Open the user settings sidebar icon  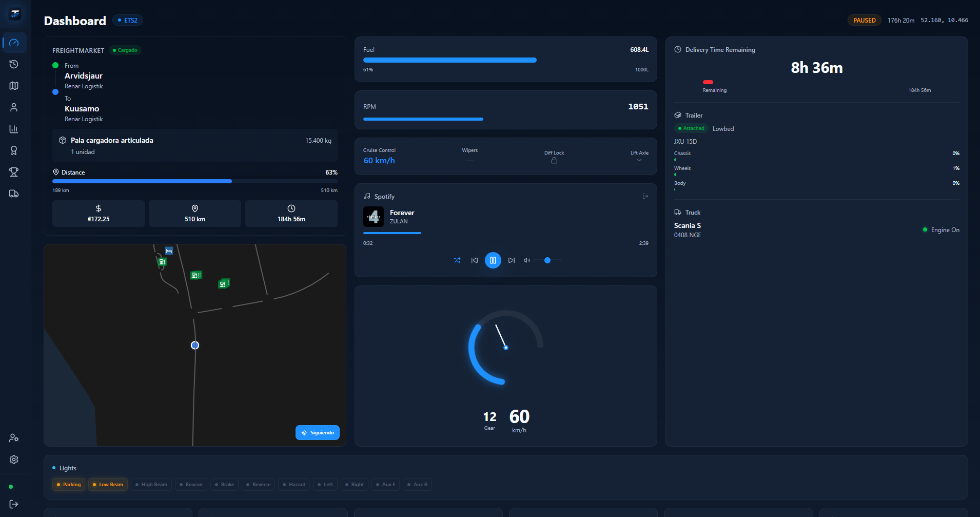point(14,438)
